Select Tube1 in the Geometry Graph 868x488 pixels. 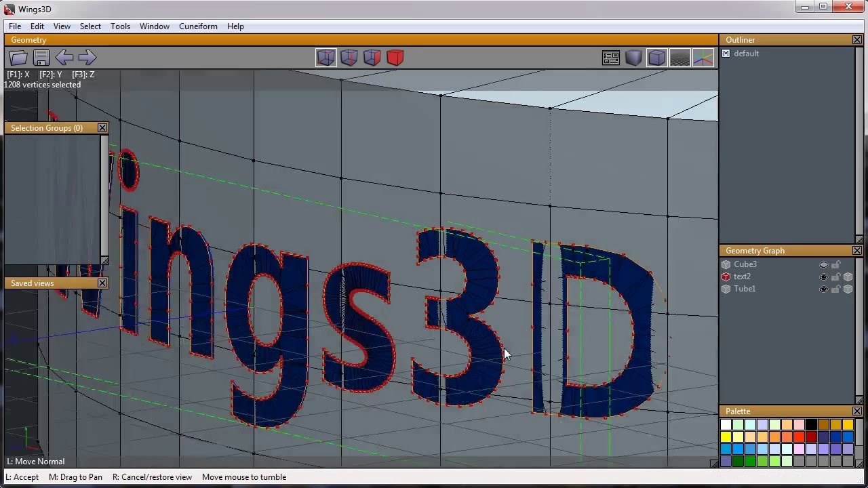[745, 289]
